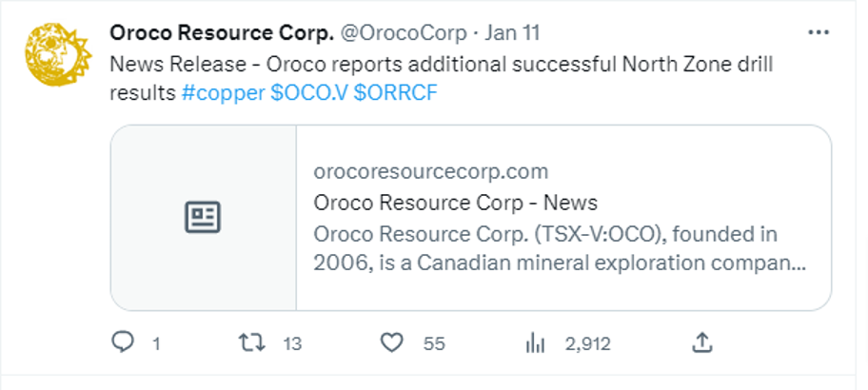Share the tweet with the upload arrow icon
Image resolution: width=868 pixels, height=390 pixels.
[702, 343]
